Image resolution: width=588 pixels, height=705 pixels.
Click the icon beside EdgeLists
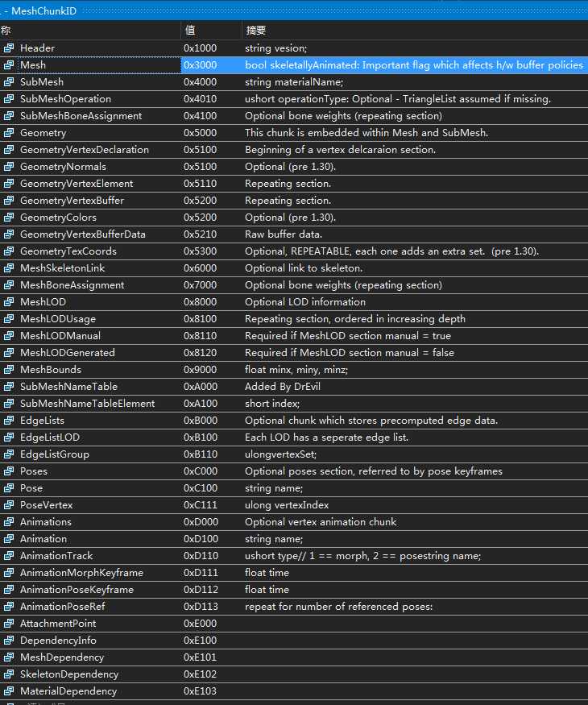coord(9,421)
